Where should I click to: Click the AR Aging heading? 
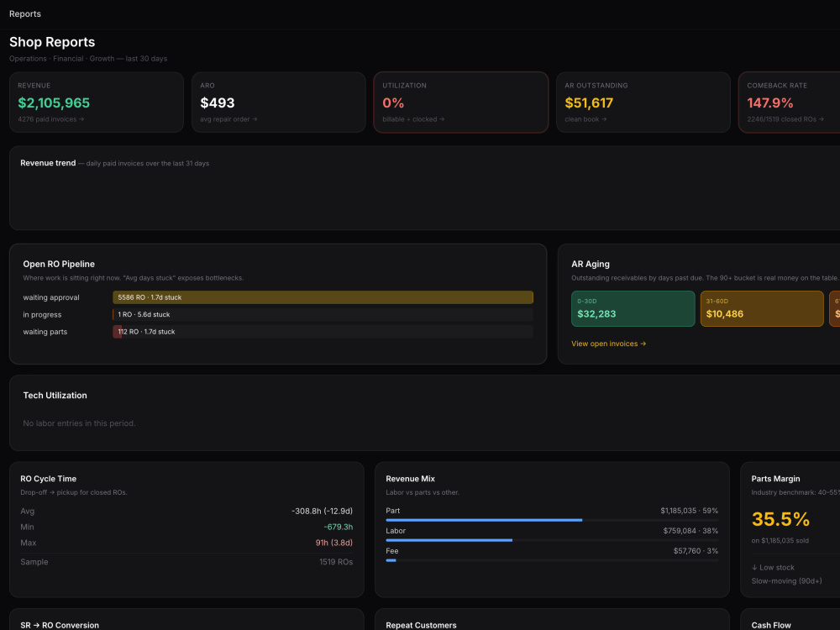coord(591,264)
